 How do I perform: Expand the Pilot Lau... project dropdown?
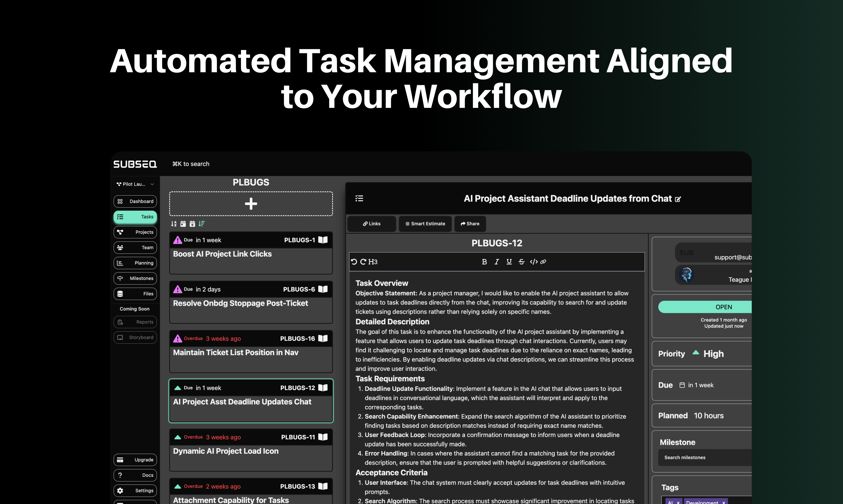pos(135,184)
